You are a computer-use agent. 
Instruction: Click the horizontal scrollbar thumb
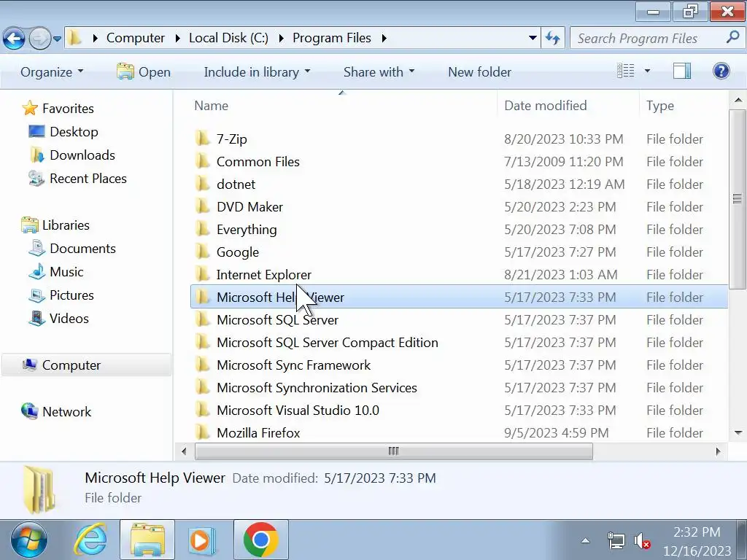click(x=393, y=451)
